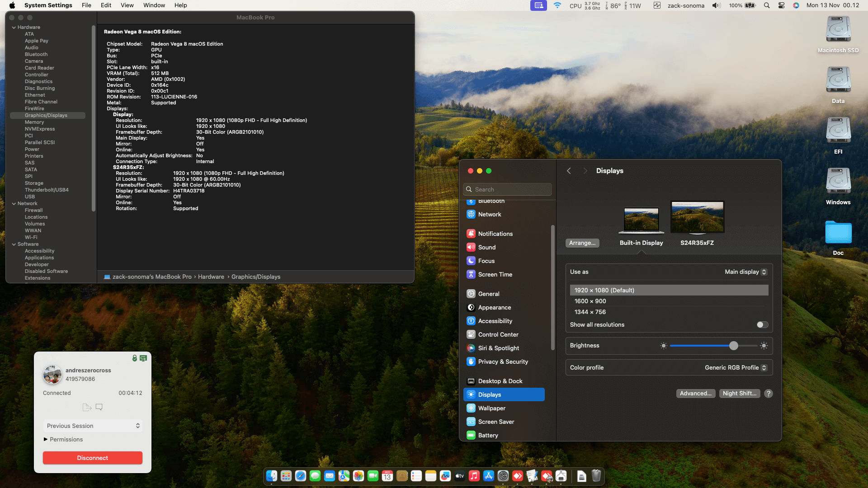The width and height of the screenshot is (868, 488).
Task: Select the S24R35xFZ display thumbnail
Action: click(697, 218)
